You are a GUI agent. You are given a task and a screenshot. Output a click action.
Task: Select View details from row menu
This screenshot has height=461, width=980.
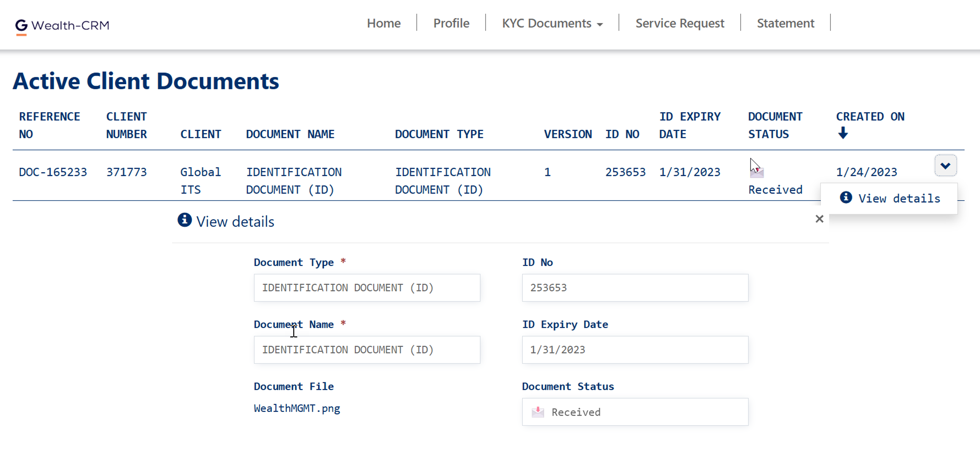click(x=899, y=198)
